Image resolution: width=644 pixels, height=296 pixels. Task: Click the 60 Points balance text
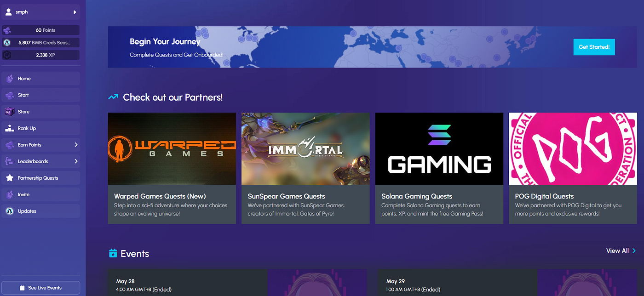click(45, 30)
